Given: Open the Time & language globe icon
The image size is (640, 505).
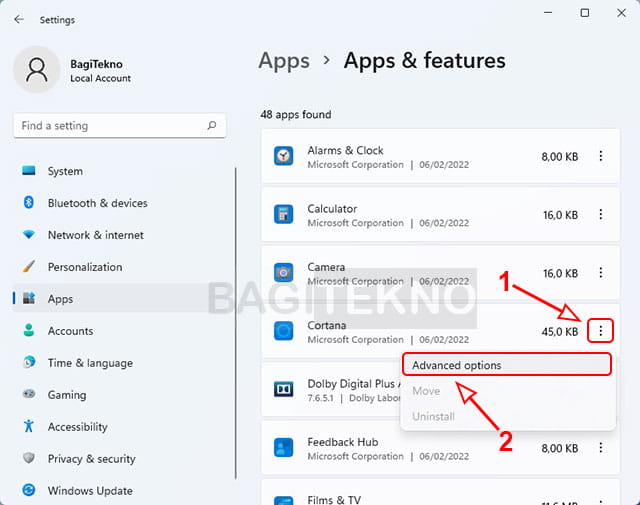Looking at the screenshot, I should click(x=29, y=362).
